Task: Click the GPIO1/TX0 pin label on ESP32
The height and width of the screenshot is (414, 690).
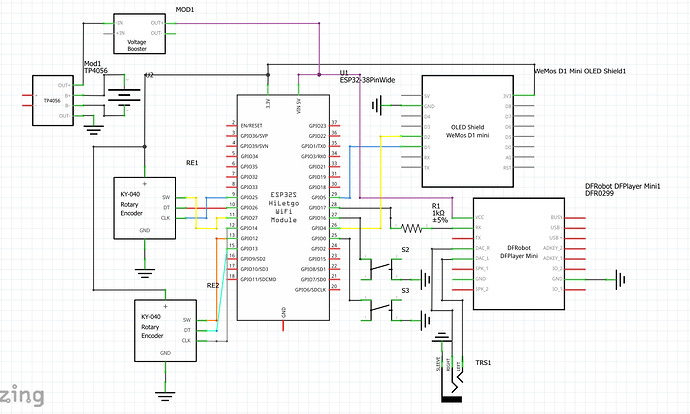Action: click(314, 146)
